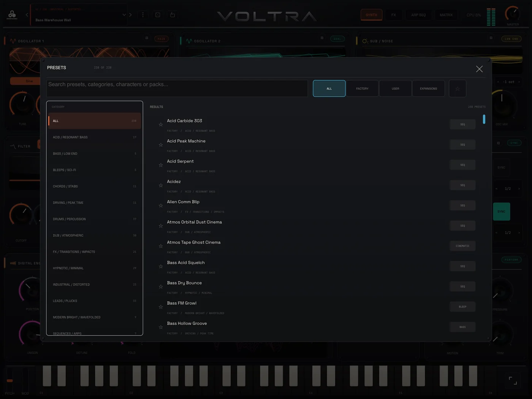Switch to the FX tab
532x399 pixels.
click(x=394, y=15)
